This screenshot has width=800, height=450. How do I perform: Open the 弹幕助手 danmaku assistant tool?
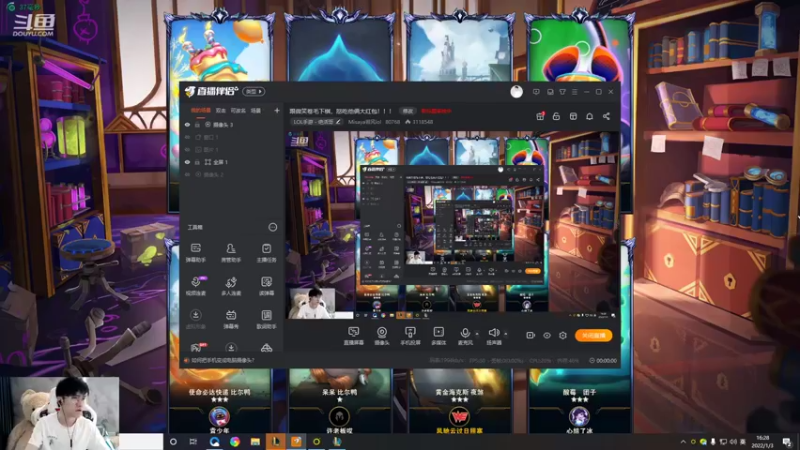pos(195,253)
